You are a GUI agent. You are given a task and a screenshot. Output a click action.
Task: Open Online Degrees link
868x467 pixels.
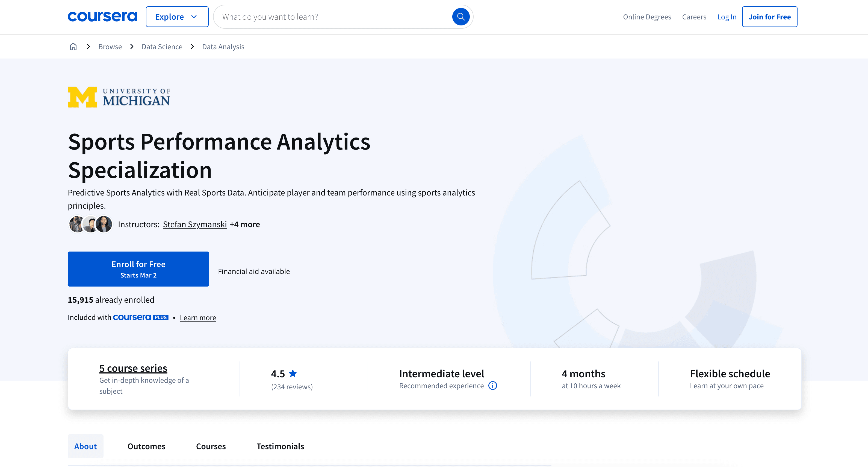click(647, 17)
